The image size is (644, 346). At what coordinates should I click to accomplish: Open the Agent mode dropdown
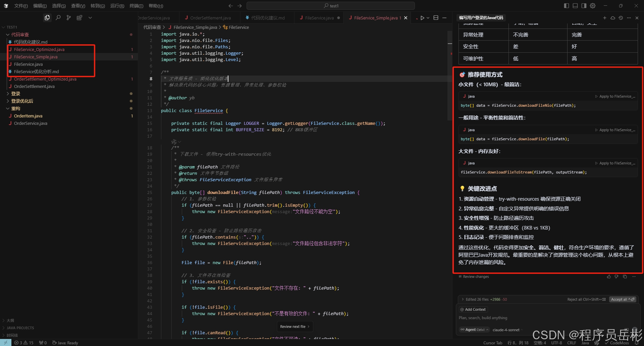pos(474,330)
